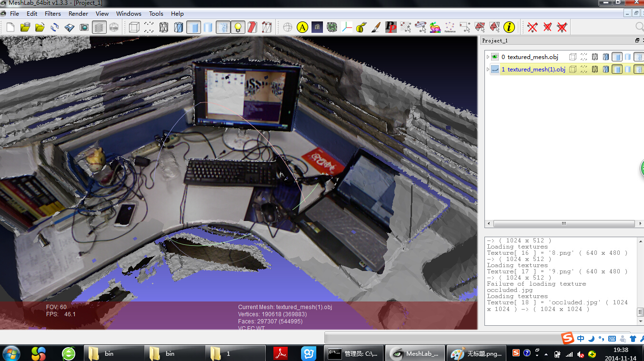This screenshot has width=644, height=361.
Task: Open the yellow A align tool
Action: tap(302, 27)
